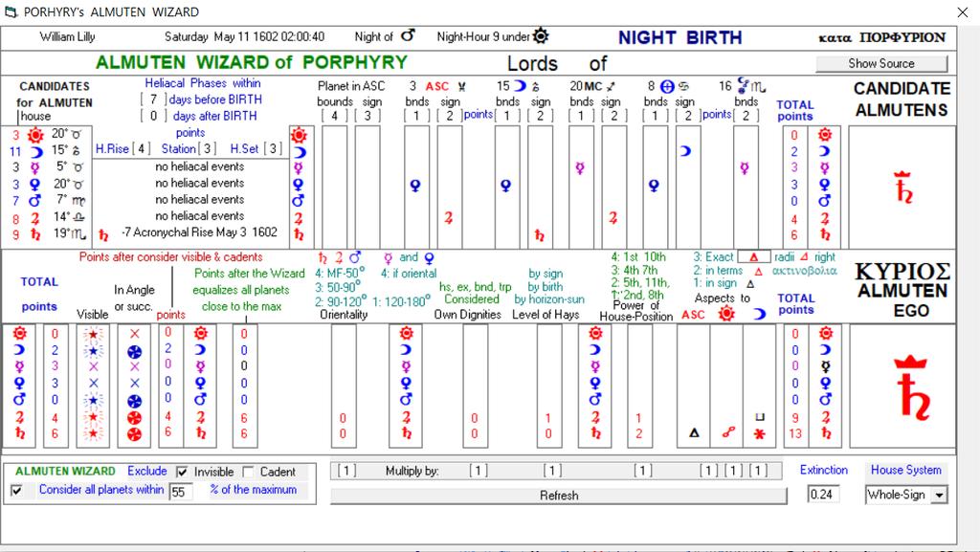Click the sextile aspect symbol in Moon column

coord(759,433)
